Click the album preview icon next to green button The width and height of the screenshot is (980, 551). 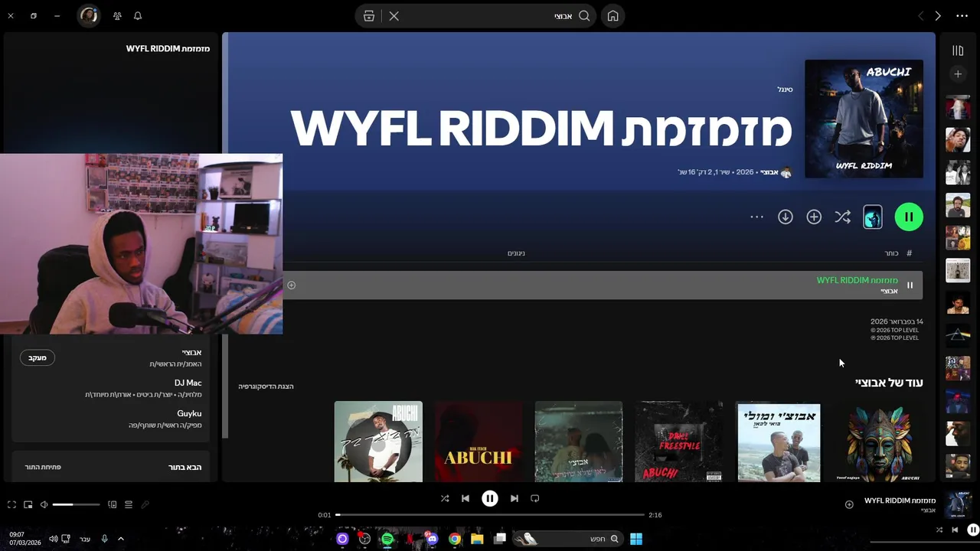pos(873,217)
